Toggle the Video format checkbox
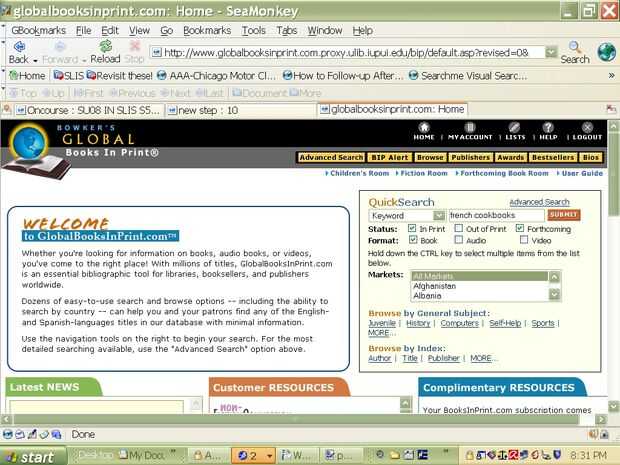Image resolution: width=620 pixels, height=465 pixels. (524, 240)
